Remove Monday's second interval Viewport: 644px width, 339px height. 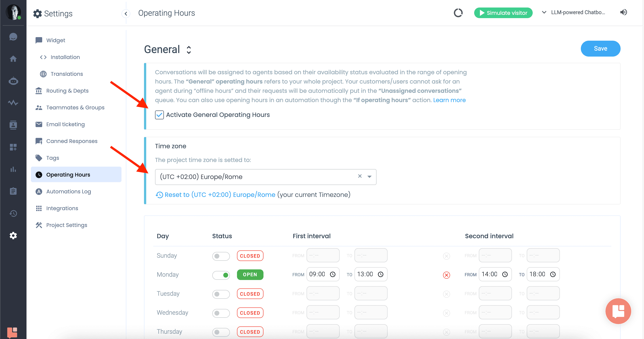[x=446, y=275]
